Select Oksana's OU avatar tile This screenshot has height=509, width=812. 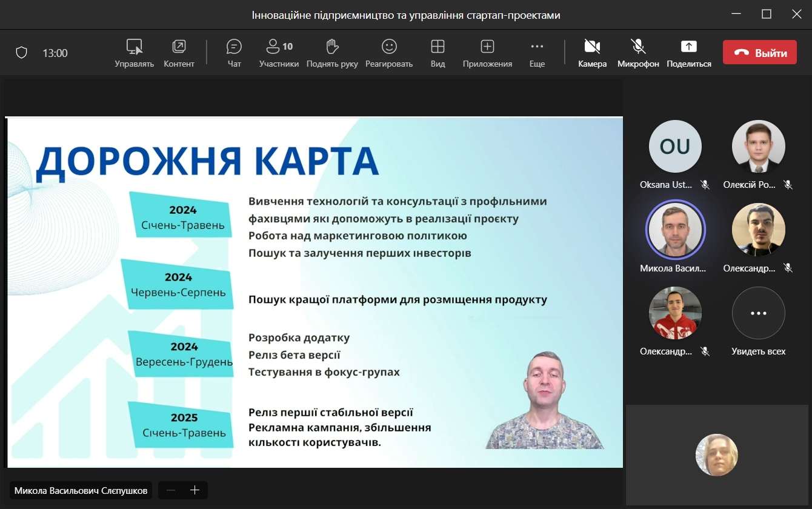[675, 147]
